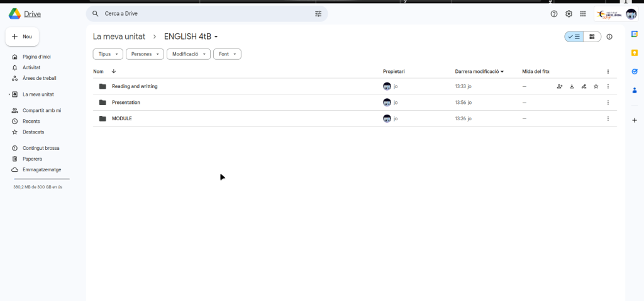Click the rename pencil icon on first row
Screen dimensions: 644x301
(584, 86)
